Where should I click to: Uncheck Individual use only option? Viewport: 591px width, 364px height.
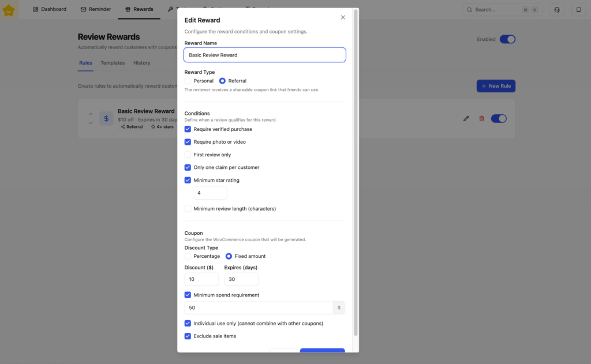(188, 323)
